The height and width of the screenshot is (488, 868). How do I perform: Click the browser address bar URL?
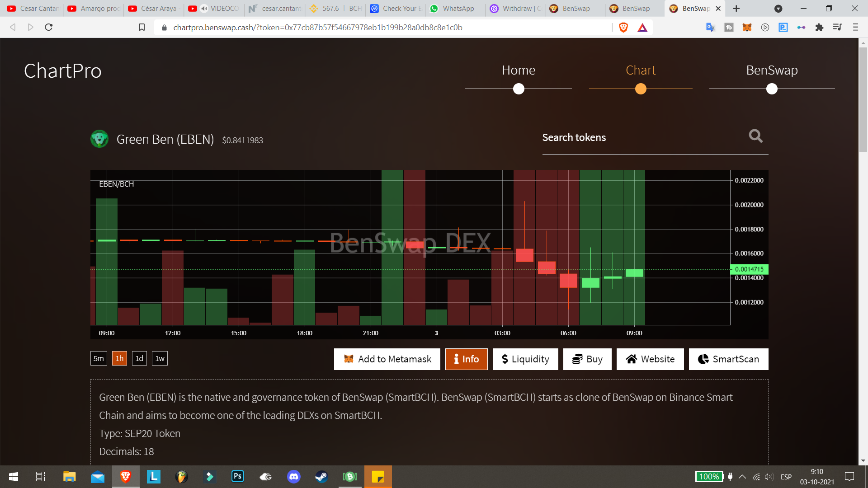point(317,28)
